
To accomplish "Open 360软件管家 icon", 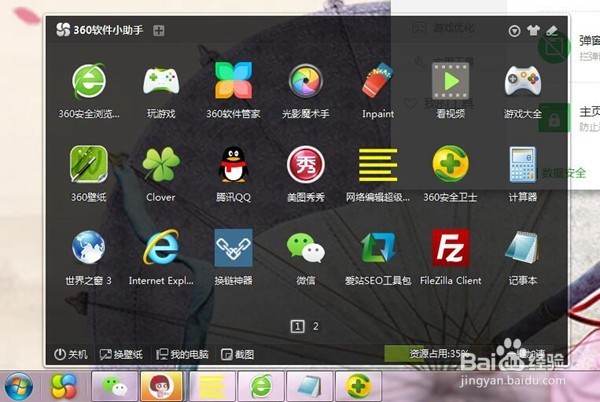I will pyautogui.click(x=233, y=81).
